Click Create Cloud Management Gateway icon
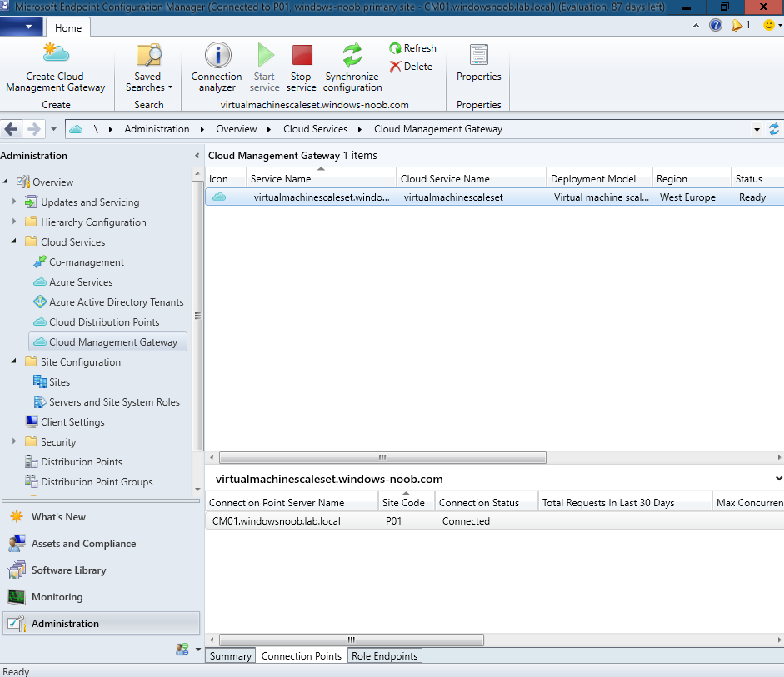 tap(56, 53)
